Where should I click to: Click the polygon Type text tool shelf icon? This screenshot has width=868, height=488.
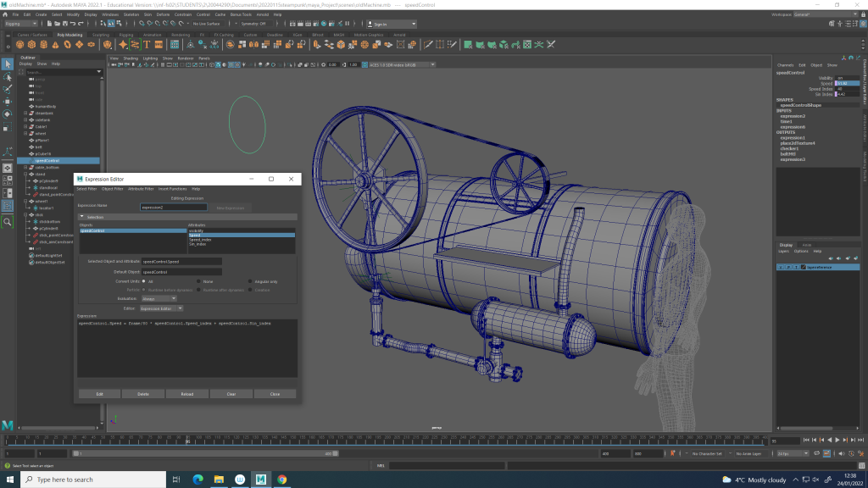click(x=147, y=44)
